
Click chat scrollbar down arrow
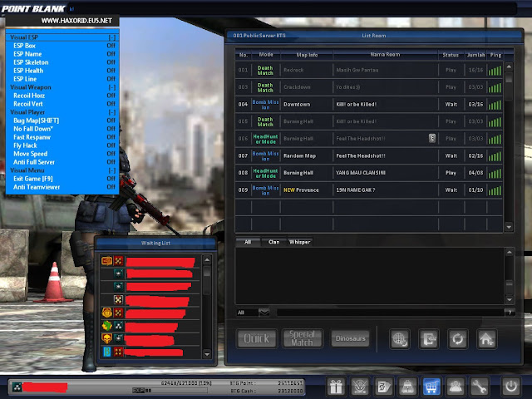510,299
